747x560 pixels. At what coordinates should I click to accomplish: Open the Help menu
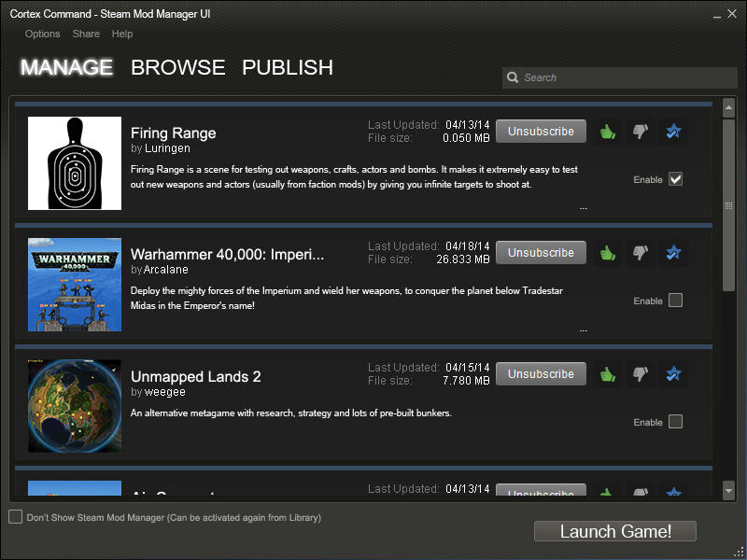pos(122,34)
